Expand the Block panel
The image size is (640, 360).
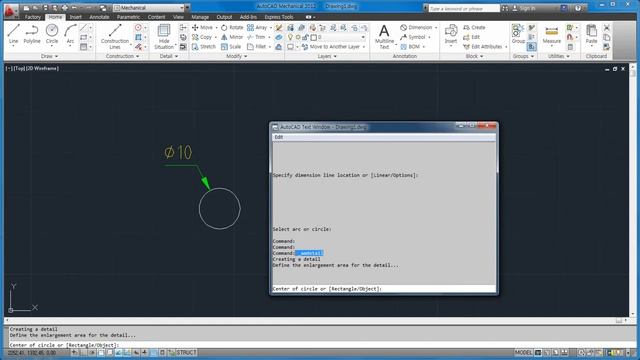[x=474, y=56]
